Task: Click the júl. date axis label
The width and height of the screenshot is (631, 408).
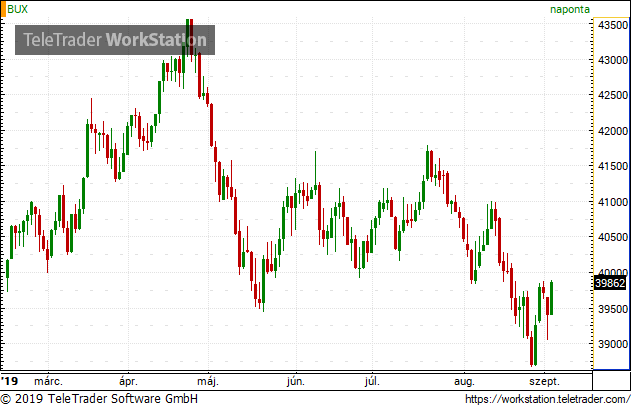Action: (x=372, y=381)
